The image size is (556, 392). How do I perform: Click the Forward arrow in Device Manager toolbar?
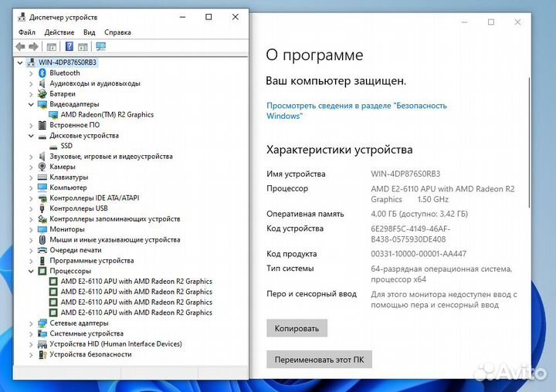tap(33, 46)
